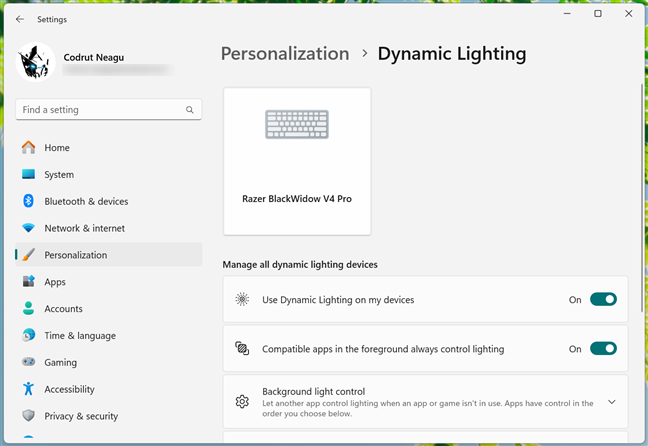Click the search magnifier icon
Viewport: 648px width, 446px height.
pos(190,110)
